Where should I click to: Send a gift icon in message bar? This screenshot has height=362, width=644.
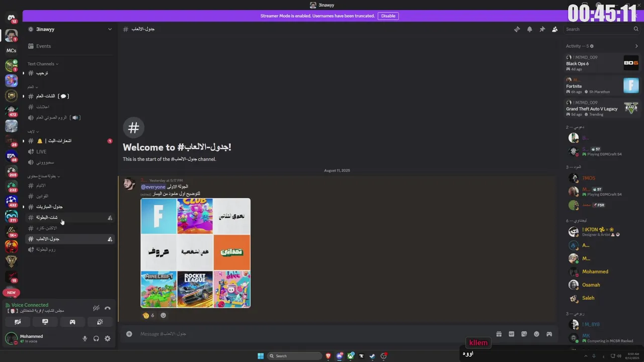[499, 334]
